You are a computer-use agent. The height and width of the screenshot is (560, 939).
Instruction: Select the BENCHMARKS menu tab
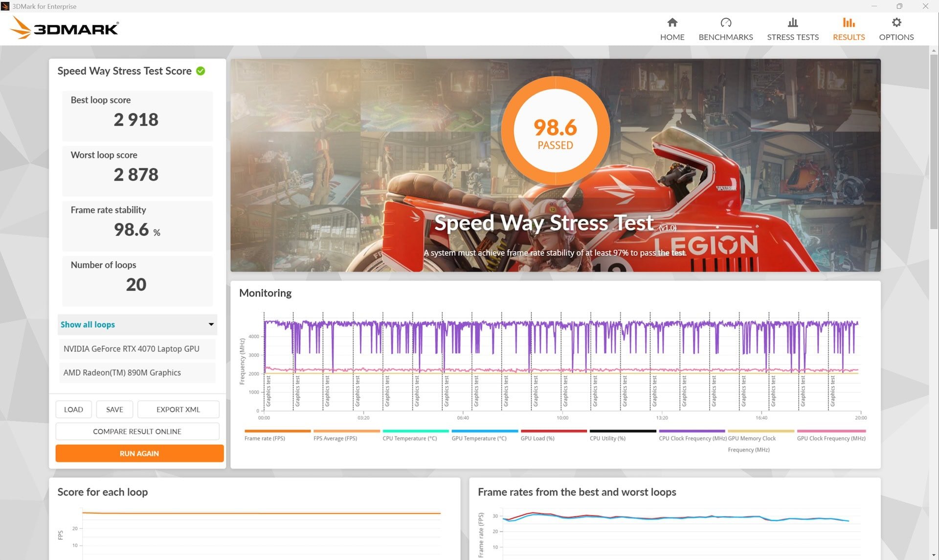(x=726, y=28)
